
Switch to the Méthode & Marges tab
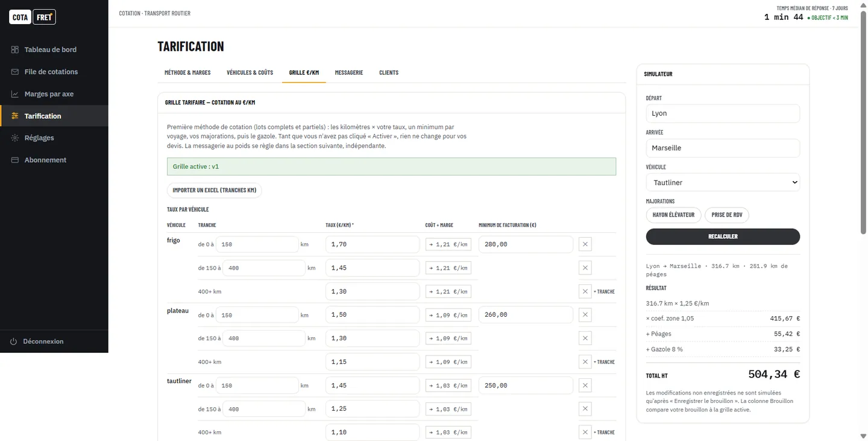(x=187, y=72)
